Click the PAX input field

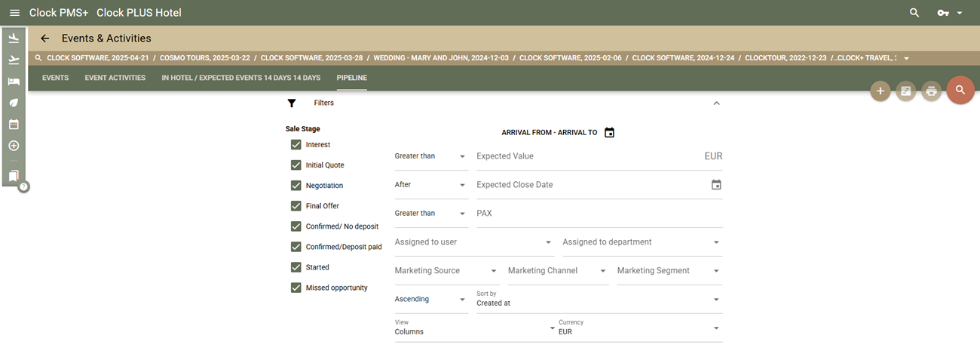(x=599, y=214)
